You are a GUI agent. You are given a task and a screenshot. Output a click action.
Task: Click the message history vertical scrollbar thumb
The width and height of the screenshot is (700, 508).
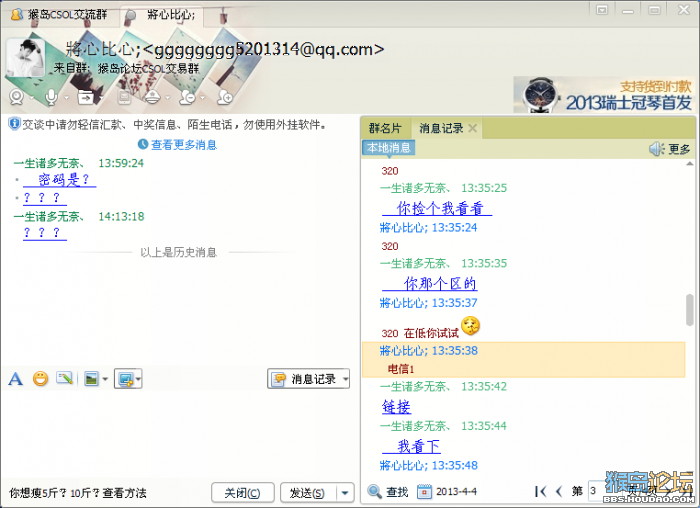click(690, 309)
